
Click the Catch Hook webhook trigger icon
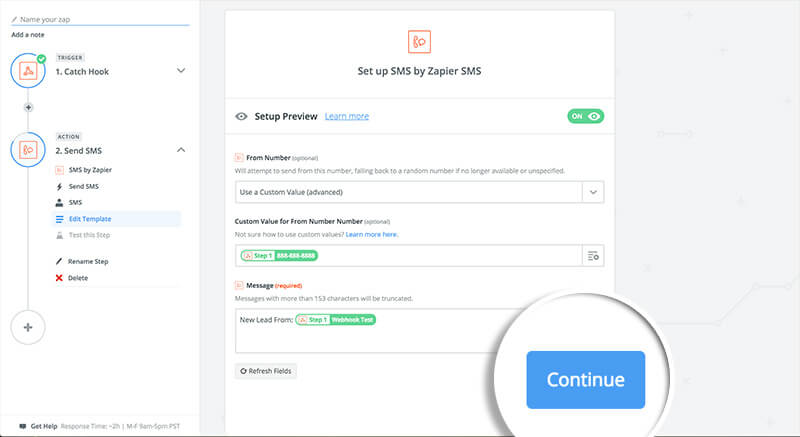(x=28, y=71)
